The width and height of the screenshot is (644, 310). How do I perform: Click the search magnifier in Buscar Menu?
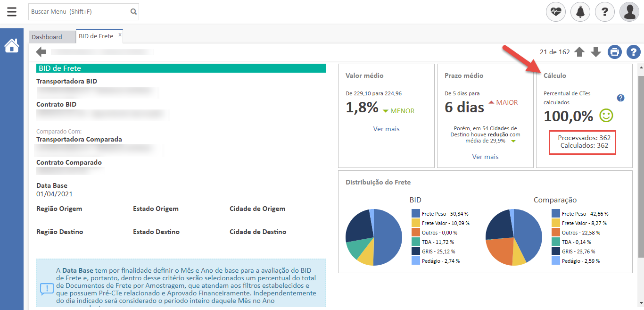coord(133,12)
